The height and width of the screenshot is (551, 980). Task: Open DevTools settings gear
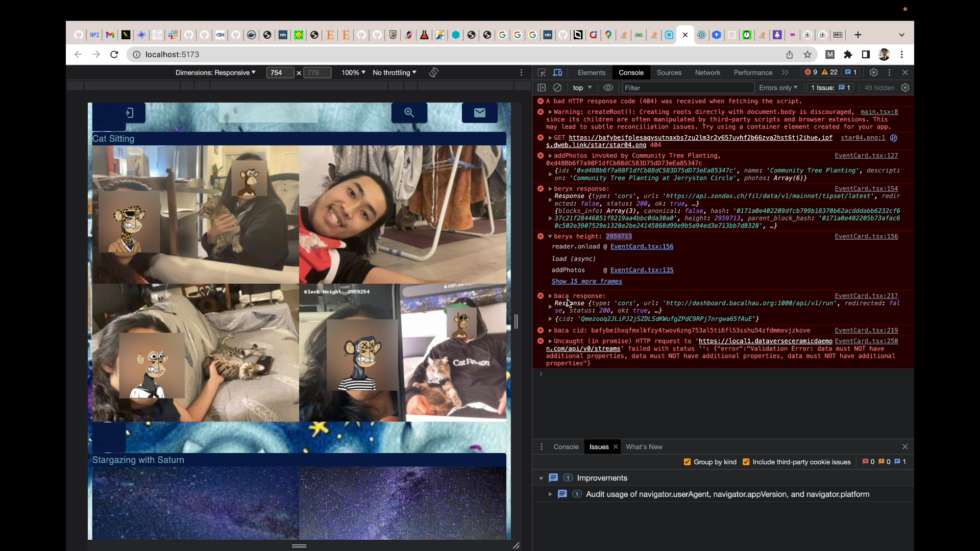coord(874,72)
